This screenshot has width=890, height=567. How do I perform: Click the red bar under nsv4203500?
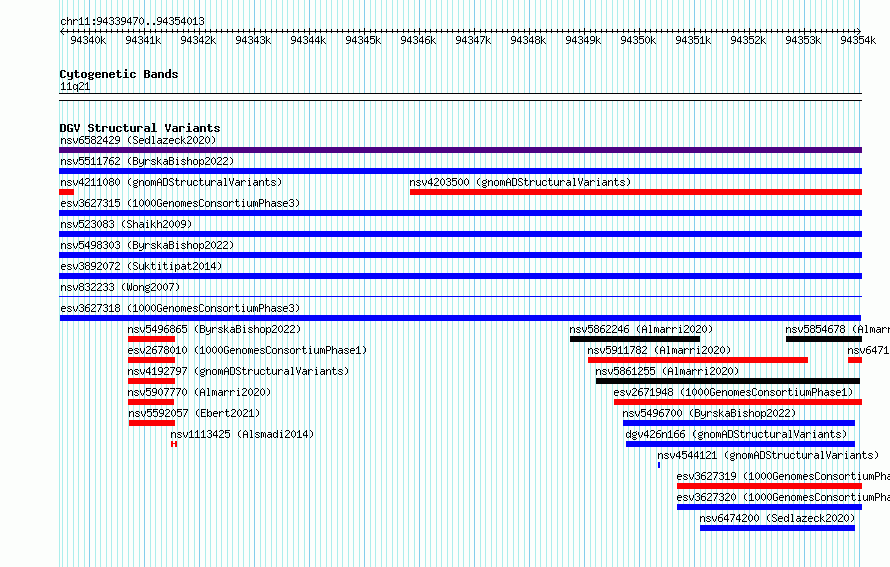(636, 192)
